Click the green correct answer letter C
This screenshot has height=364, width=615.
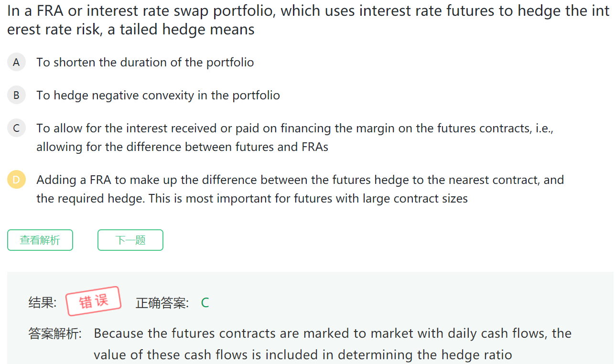click(205, 303)
